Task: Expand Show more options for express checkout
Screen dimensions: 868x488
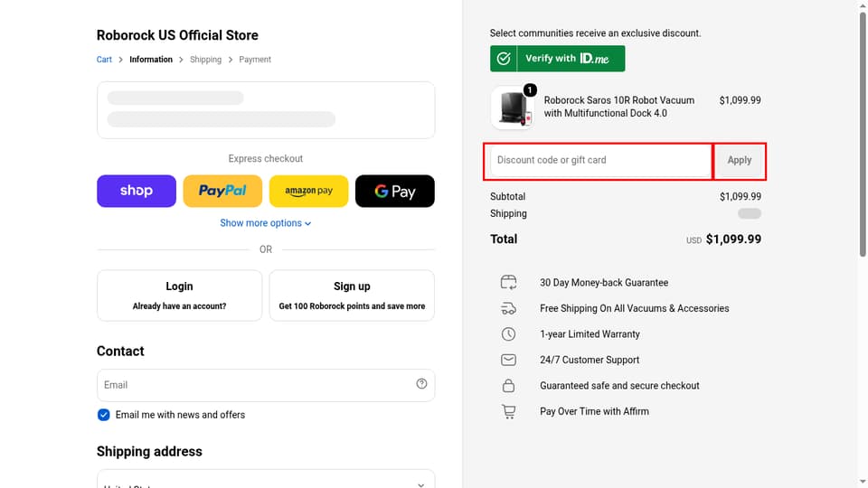Action: pos(266,223)
